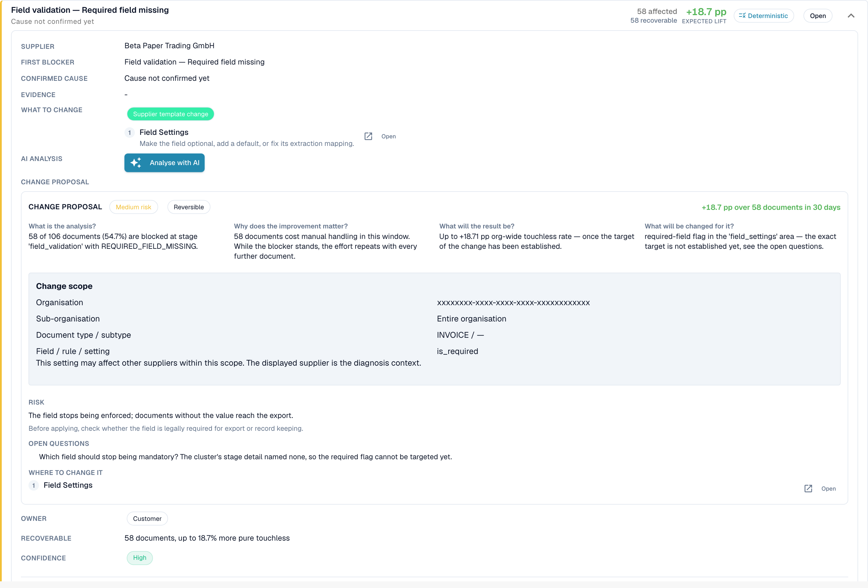The height and width of the screenshot is (588, 868).
Task: Click the step 1 circle under Where to change it
Action: click(x=34, y=485)
